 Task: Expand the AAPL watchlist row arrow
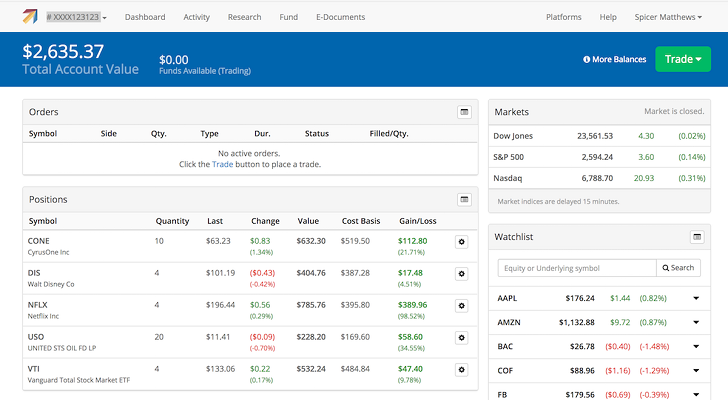click(x=696, y=298)
